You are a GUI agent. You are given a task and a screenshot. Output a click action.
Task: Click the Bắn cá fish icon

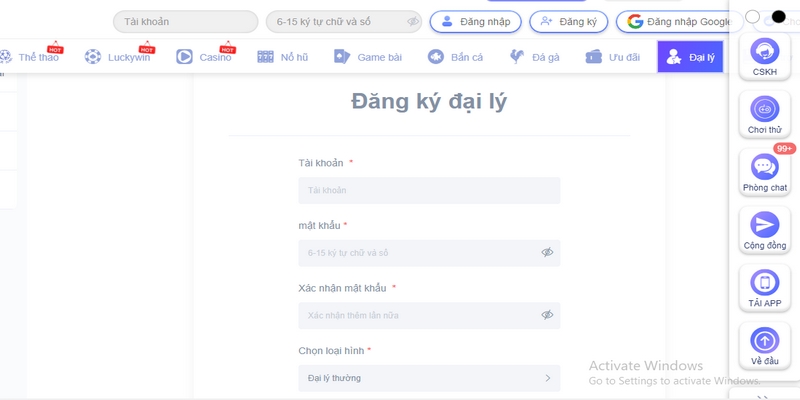(x=435, y=57)
